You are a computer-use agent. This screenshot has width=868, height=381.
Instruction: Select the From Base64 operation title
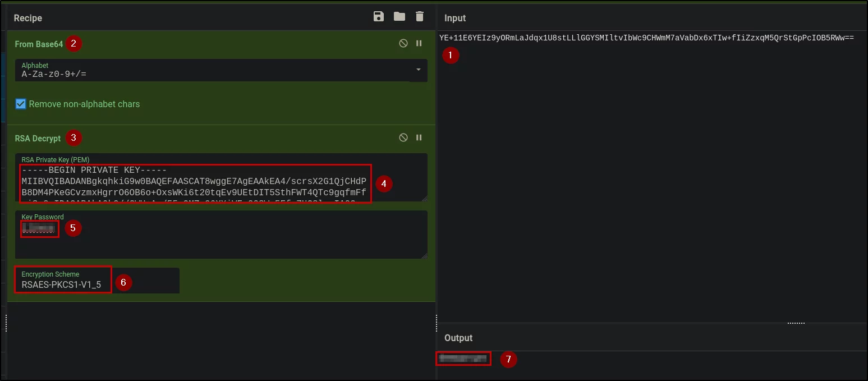(x=39, y=44)
